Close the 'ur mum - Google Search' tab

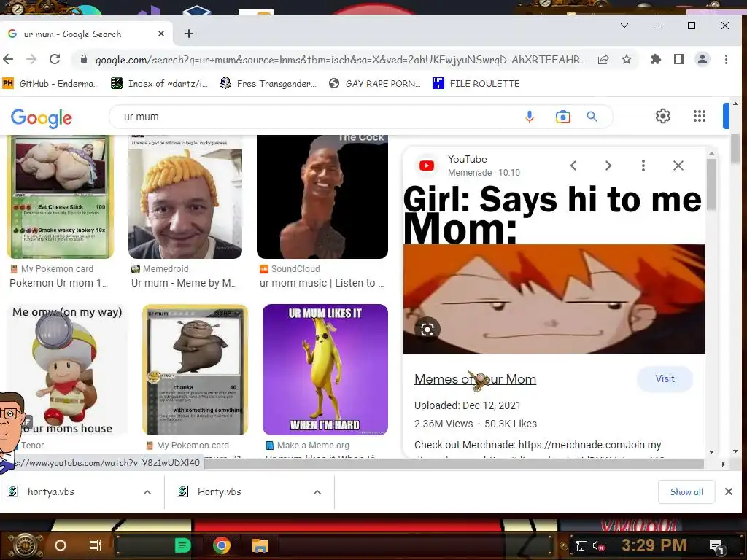161,34
